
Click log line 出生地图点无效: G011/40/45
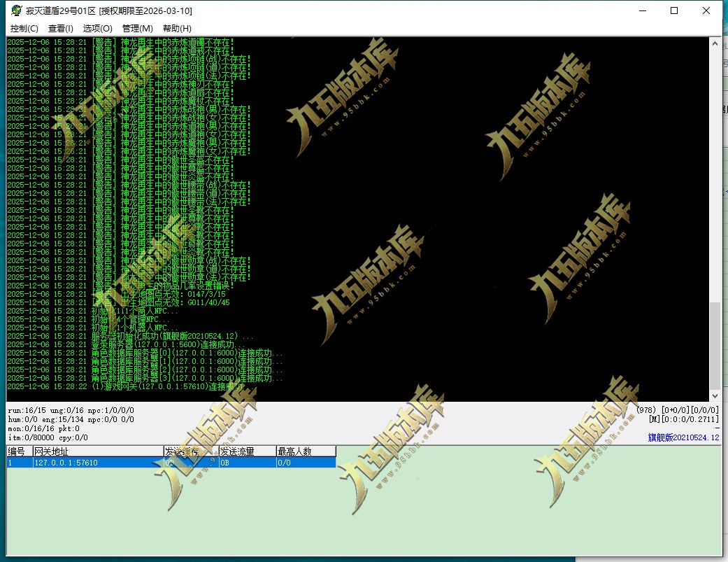tap(118, 302)
